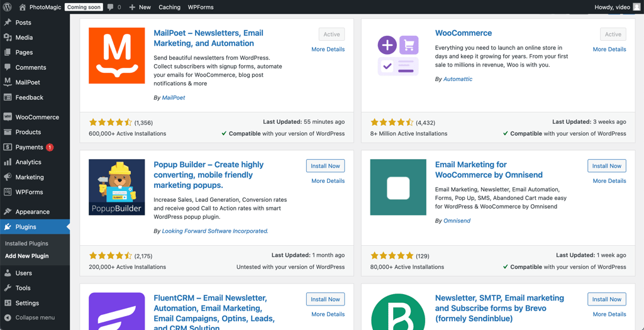Image resolution: width=644 pixels, height=330 pixels.
Task: Click the Posts pushpin icon in sidebar
Action: pos(8,23)
